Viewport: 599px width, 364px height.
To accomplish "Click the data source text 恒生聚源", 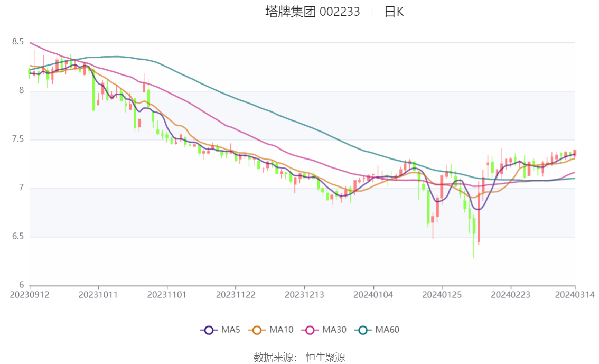I will pos(325,358).
